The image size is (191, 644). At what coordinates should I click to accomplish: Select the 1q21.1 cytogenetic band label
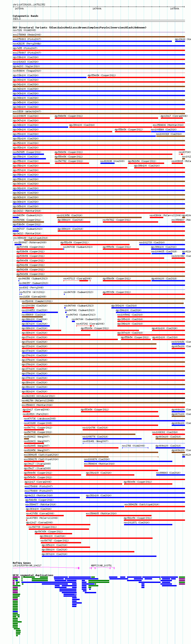coord(17,18)
